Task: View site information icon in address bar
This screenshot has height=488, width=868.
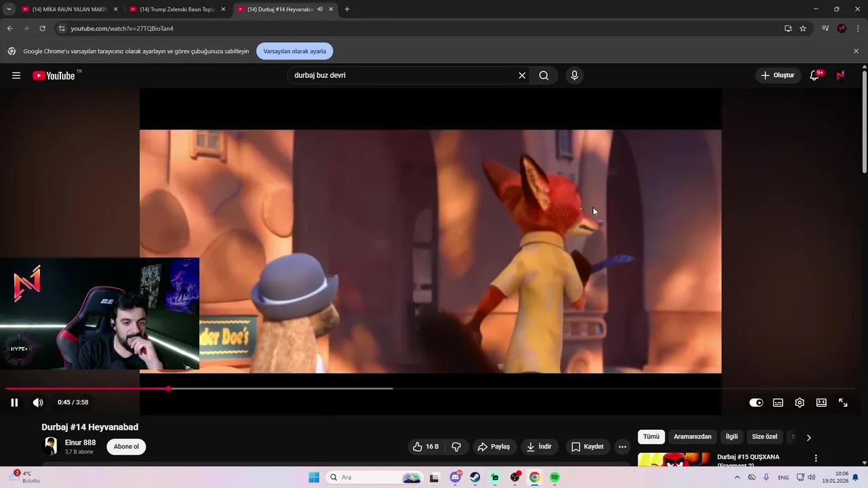Action: 62,28
